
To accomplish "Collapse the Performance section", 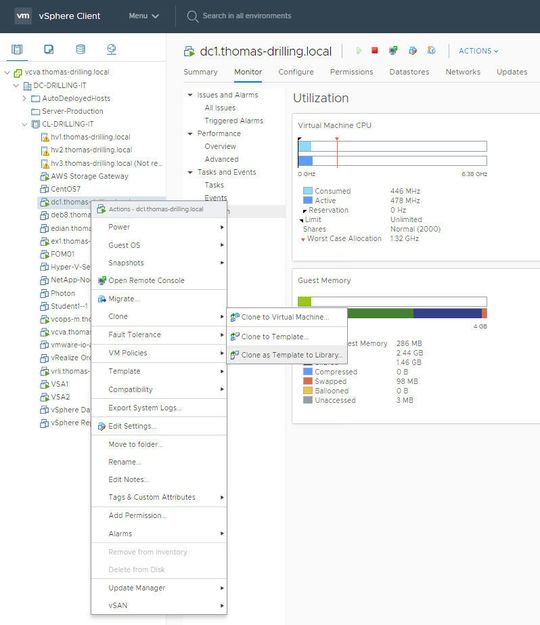I will tap(190, 134).
